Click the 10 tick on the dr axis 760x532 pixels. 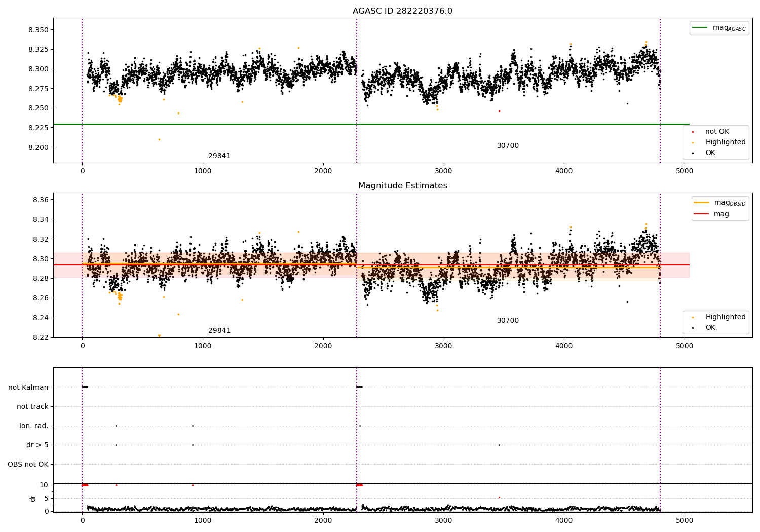[44, 485]
